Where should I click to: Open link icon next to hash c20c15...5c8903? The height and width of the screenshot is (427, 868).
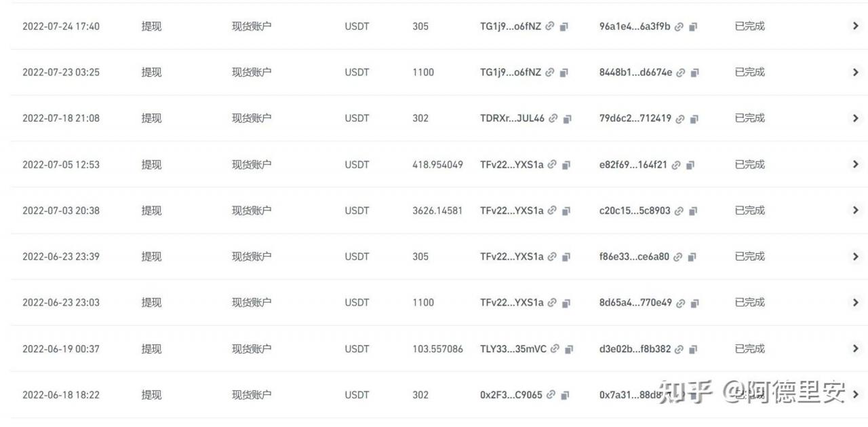tap(679, 211)
